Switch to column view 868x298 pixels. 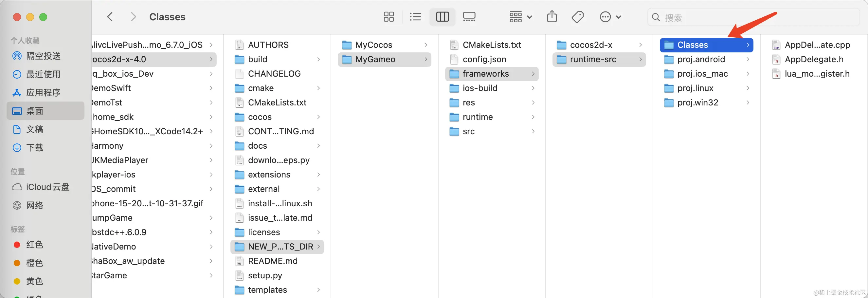pyautogui.click(x=443, y=17)
